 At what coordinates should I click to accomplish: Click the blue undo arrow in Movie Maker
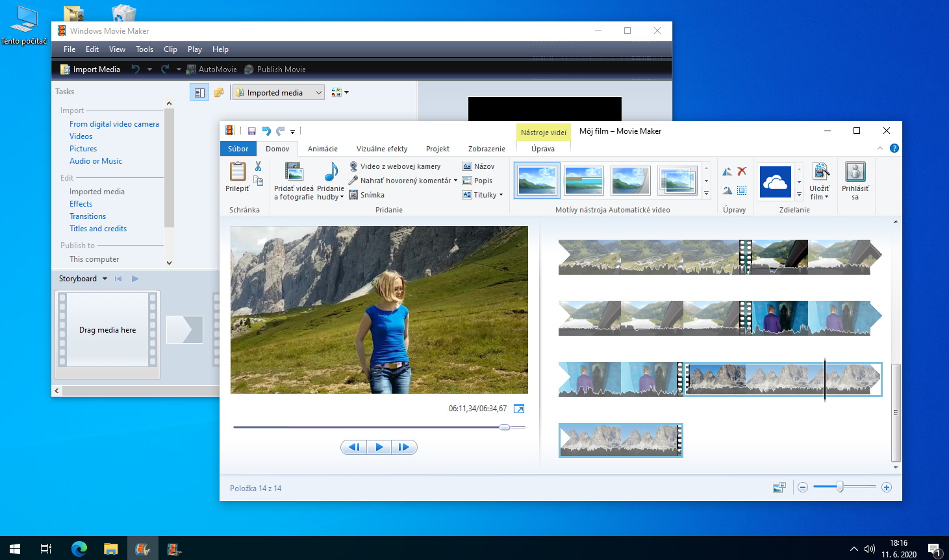(x=266, y=131)
